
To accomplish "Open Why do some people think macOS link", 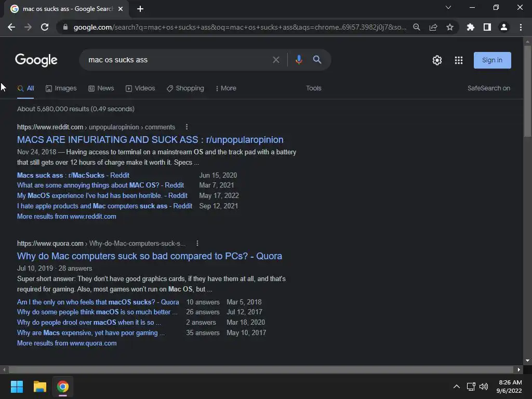I will pyautogui.click(x=97, y=312).
